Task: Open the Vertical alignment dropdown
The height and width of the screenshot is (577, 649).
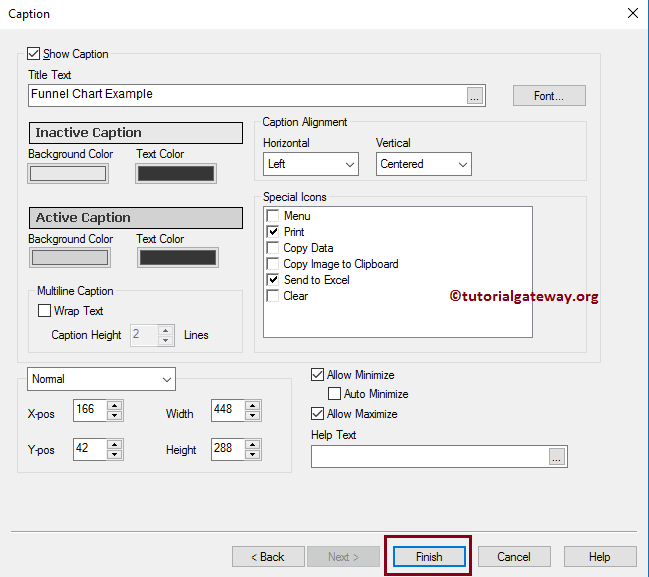Action: click(423, 164)
